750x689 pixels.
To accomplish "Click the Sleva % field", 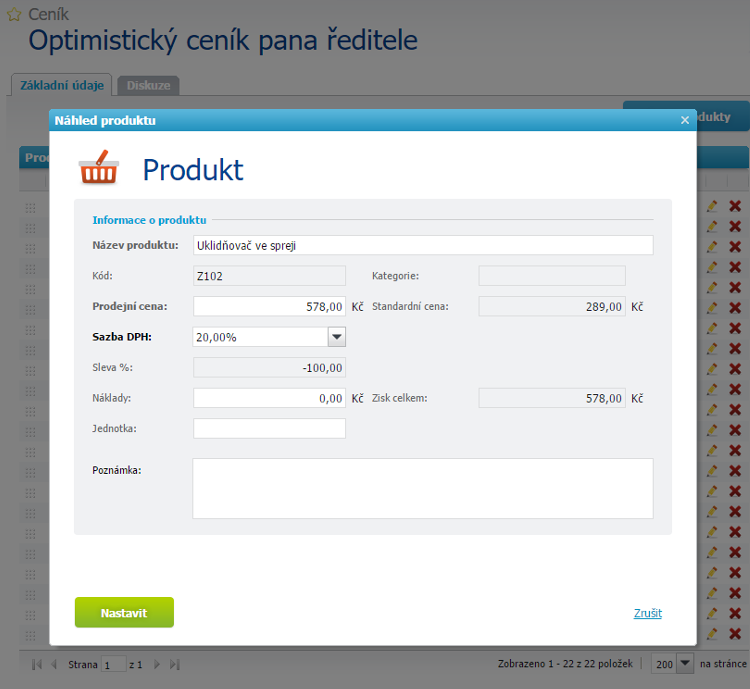I will point(269,368).
